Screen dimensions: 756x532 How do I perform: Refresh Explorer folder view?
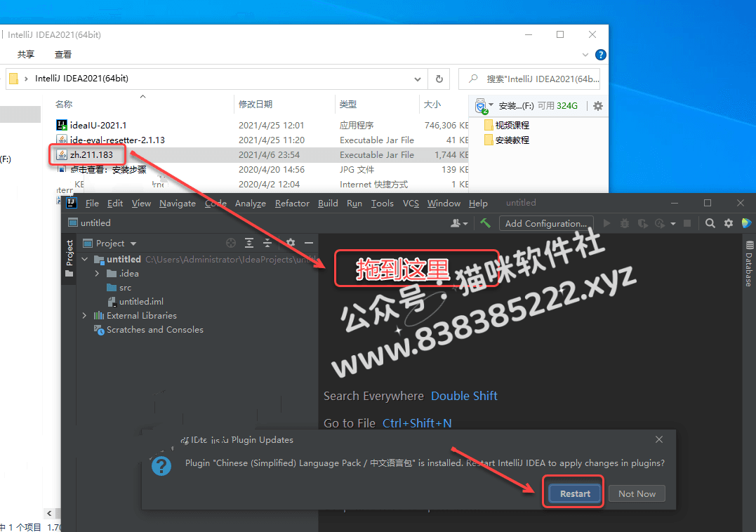pyautogui.click(x=439, y=79)
